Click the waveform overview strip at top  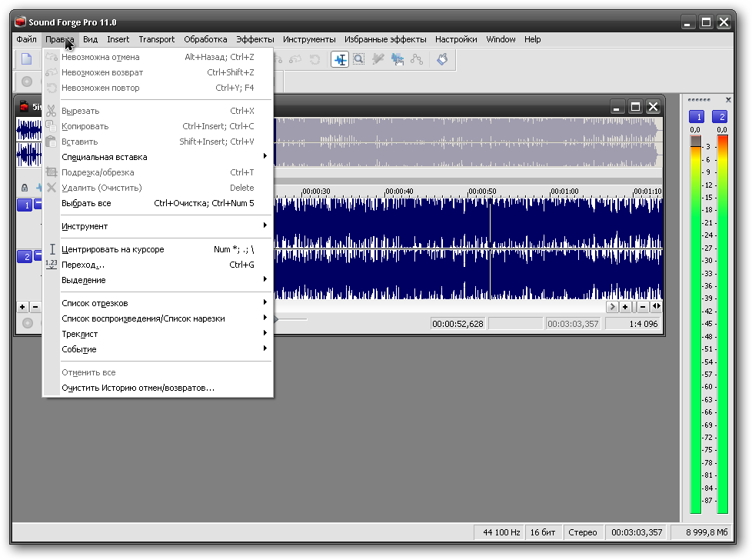pyautogui.click(x=461, y=142)
